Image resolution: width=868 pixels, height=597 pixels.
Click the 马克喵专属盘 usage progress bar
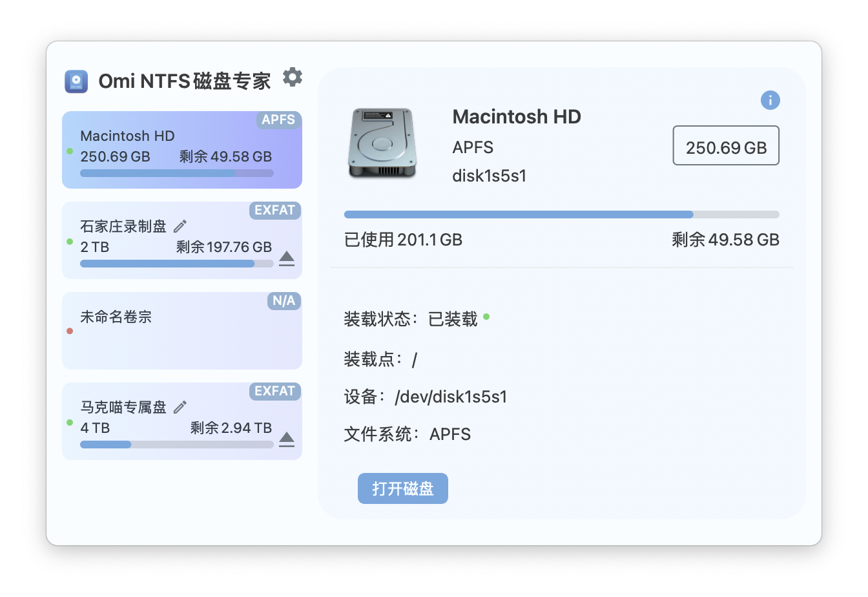click(x=177, y=445)
